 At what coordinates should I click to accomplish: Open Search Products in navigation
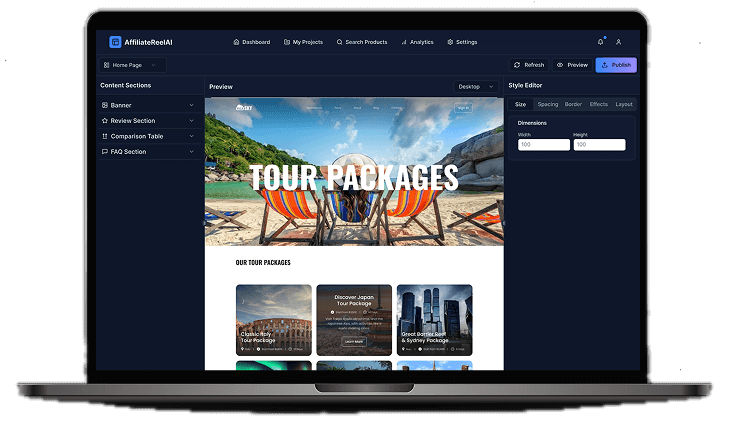coord(362,42)
